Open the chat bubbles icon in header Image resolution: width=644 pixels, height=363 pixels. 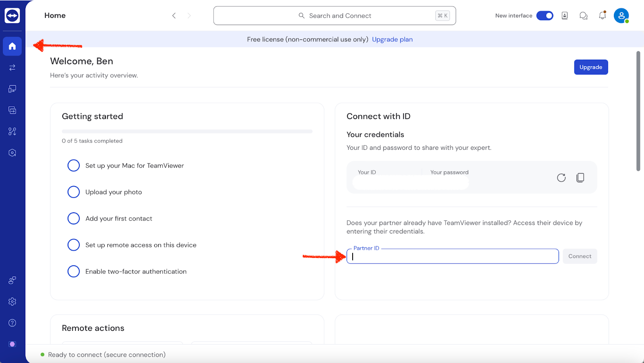(x=583, y=16)
